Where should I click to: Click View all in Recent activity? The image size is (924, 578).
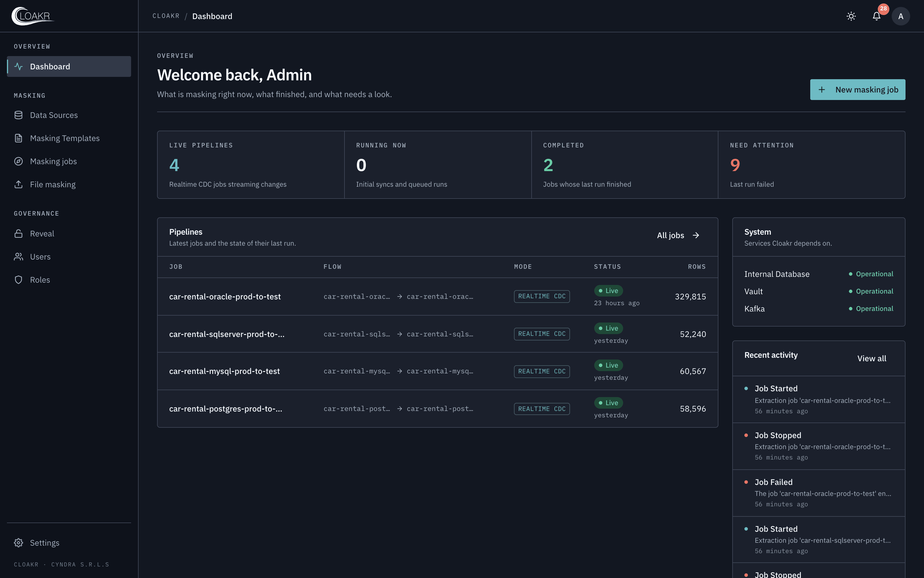[x=872, y=358]
